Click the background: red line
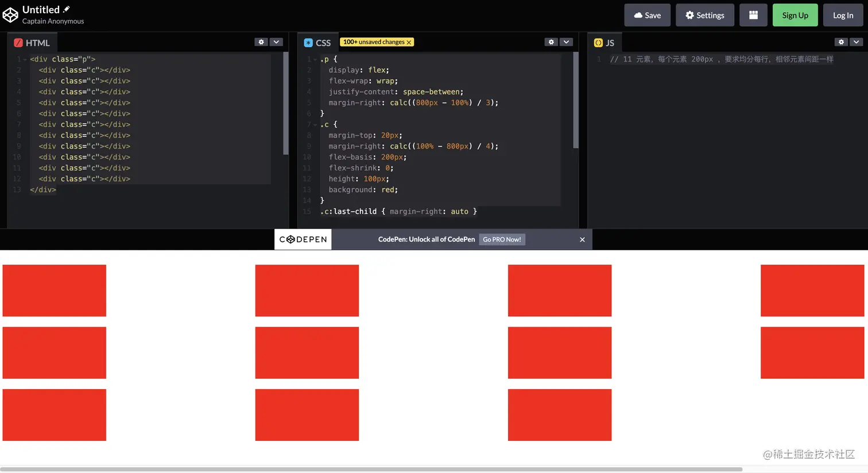 click(363, 189)
